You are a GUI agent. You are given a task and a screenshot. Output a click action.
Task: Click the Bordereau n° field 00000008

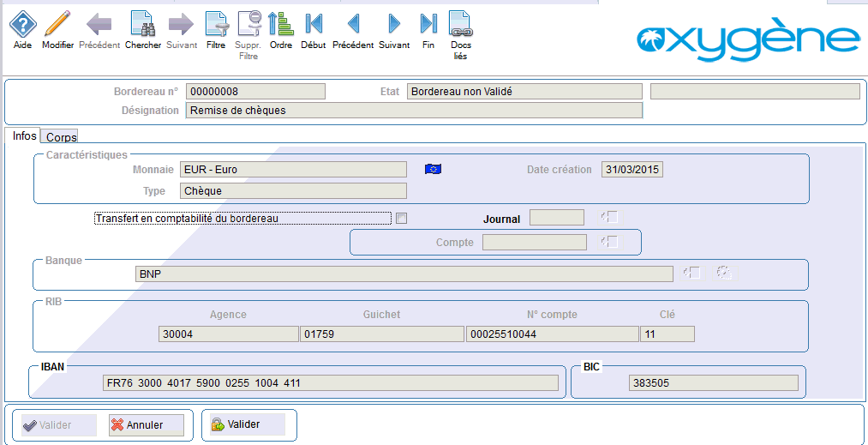click(255, 92)
